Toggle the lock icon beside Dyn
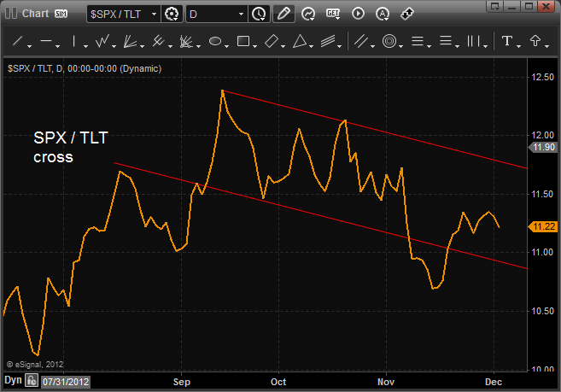 tap(32, 380)
